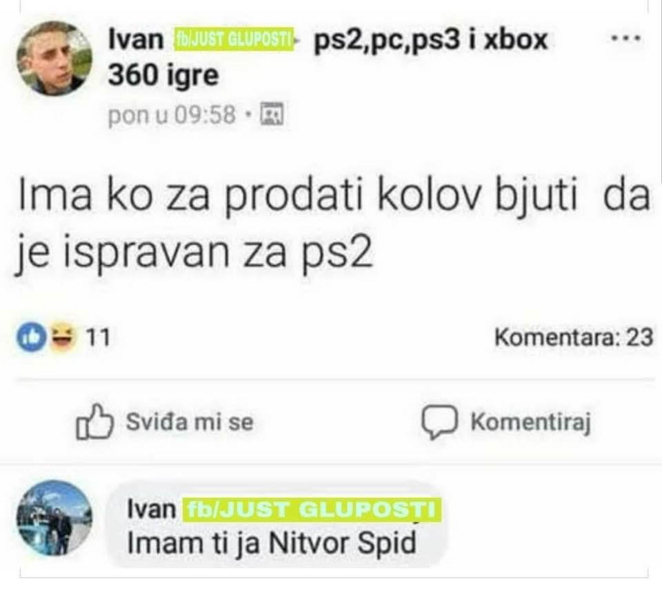Click the post text about kolov bjuti

333,224
